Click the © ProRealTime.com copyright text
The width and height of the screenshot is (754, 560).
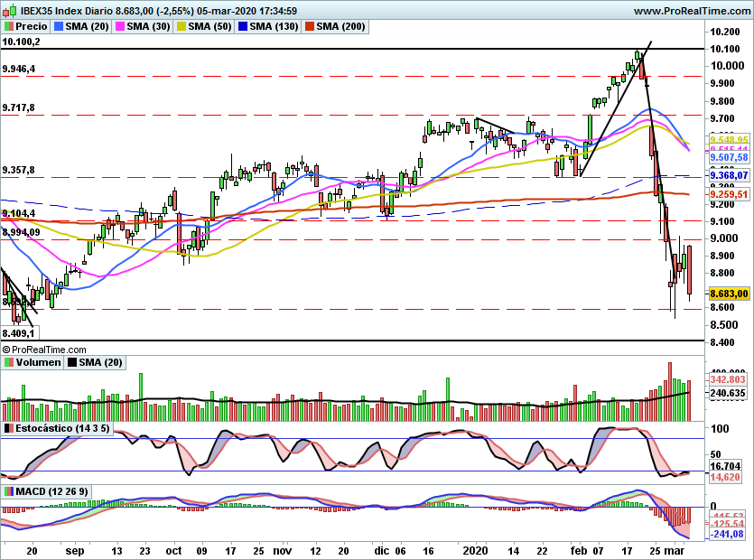click(44, 349)
